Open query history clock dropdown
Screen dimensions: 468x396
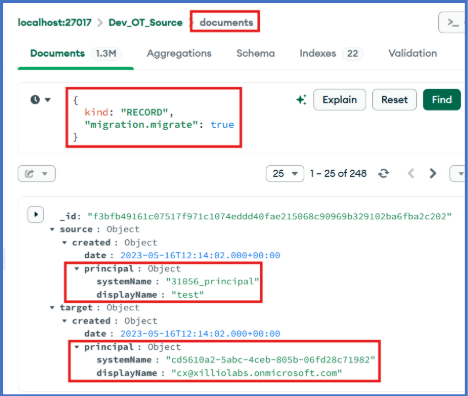(x=40, y=100)
